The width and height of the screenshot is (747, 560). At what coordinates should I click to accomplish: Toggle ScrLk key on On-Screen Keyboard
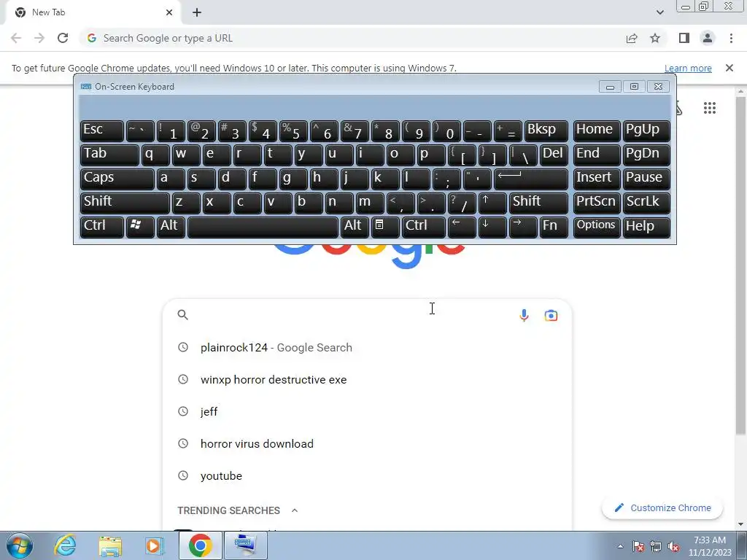[646, 203]
